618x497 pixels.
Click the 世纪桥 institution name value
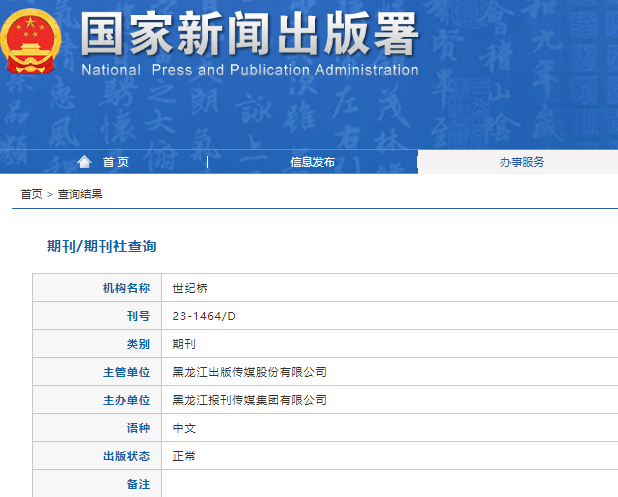188,288
